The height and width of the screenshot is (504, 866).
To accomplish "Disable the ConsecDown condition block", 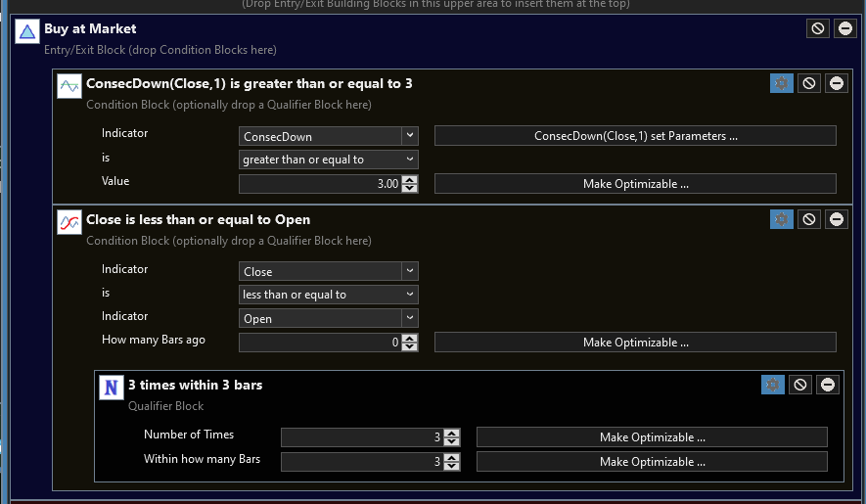I will click(x=808, y=83).
